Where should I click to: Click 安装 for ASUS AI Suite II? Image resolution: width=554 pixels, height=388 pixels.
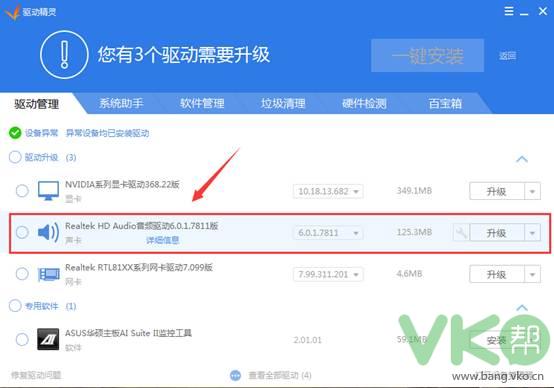click(x=497, y=340)
